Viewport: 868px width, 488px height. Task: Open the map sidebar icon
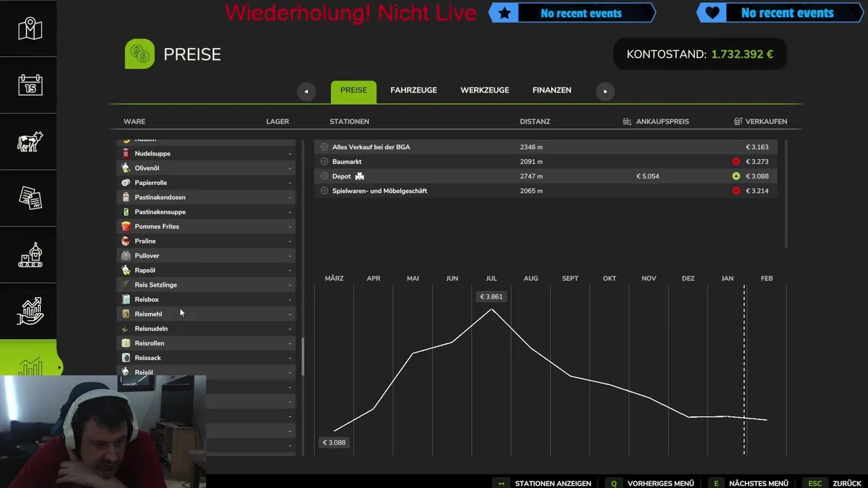coord(31,28)
